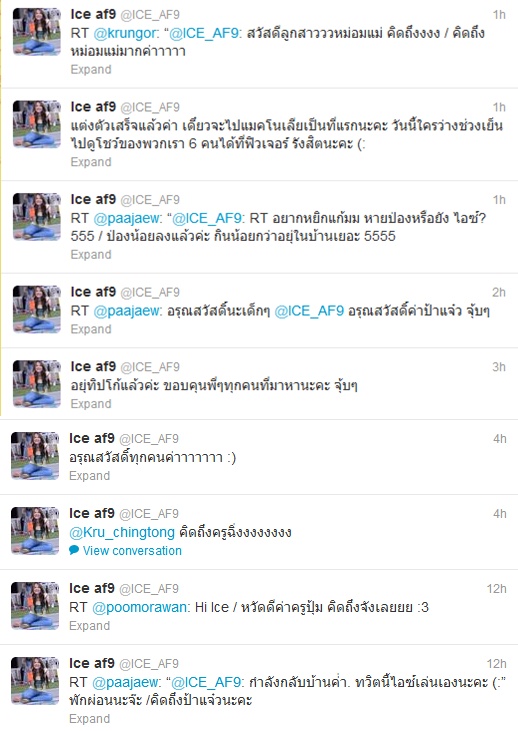This screenshot has height=731, width=518.
Task: Expand the retweet ending with 5555
Action: 91,255
